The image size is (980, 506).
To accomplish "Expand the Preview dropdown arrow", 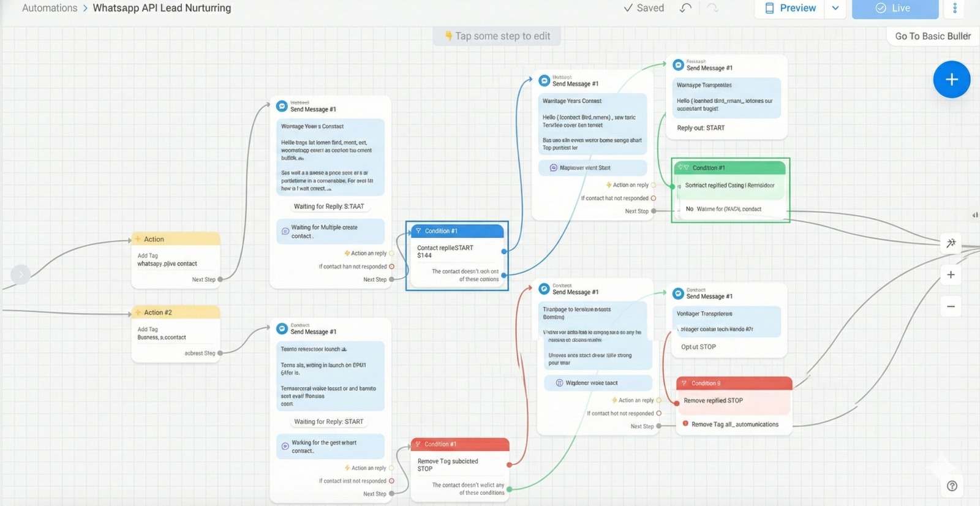I will pos(835,8).
